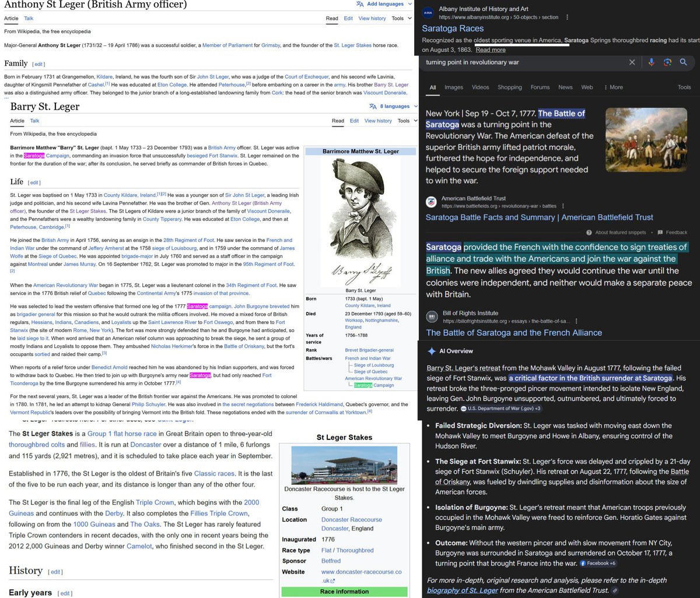Select the News tab in Google search
The image size is (700, 598).
pos(565,87)
